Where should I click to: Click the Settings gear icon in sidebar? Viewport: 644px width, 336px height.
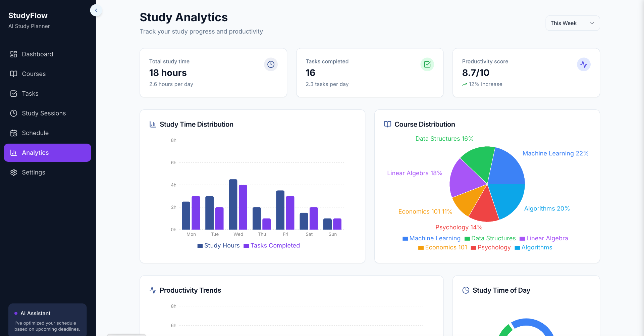(x=14, y=173)
